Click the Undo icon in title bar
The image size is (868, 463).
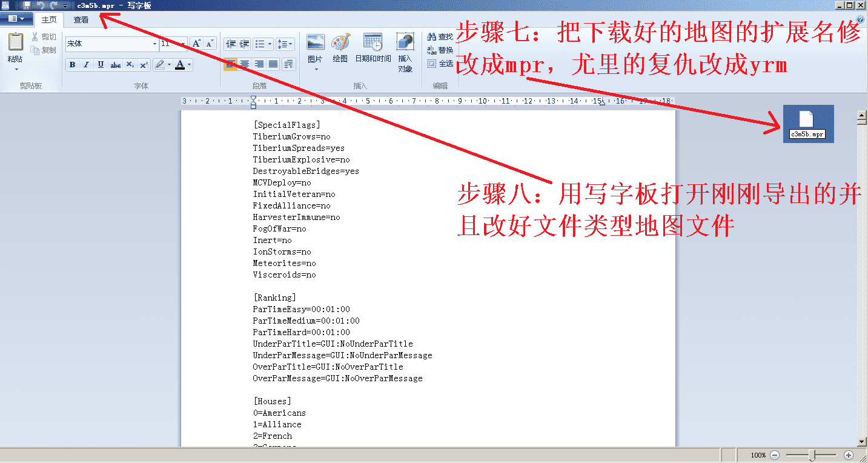tap(41, 5)
